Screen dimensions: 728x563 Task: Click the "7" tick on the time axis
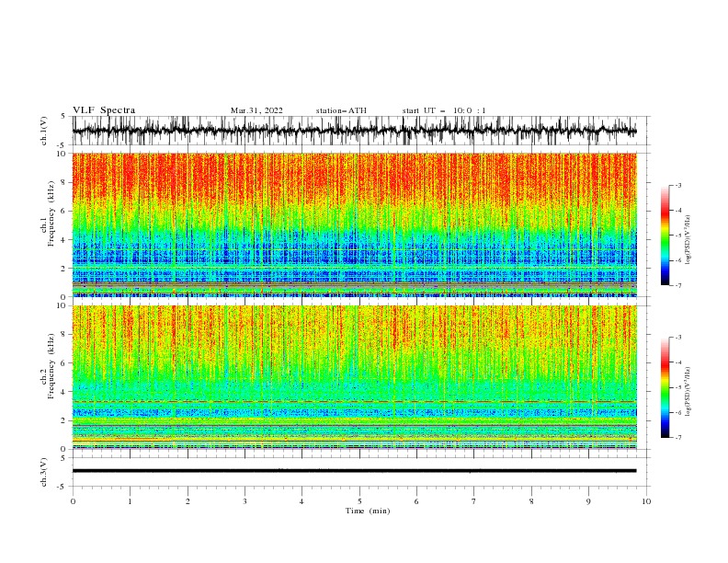[x=474, y=501]
